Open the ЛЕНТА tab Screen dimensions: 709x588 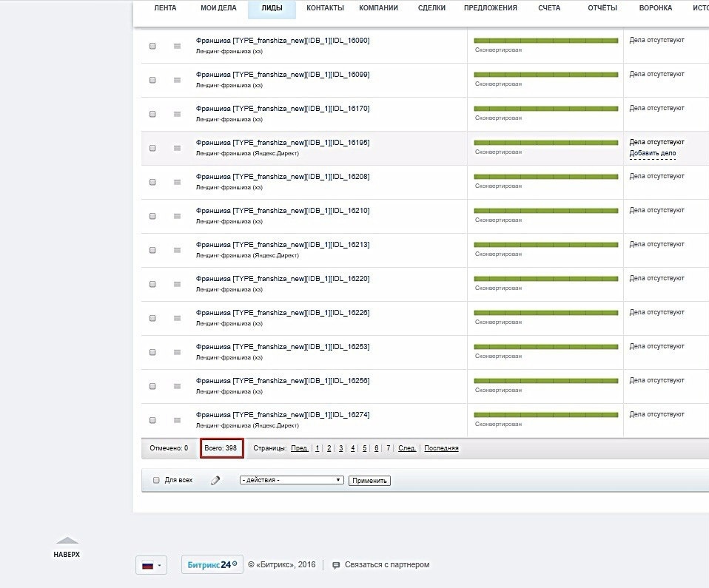tap(166, 7)
